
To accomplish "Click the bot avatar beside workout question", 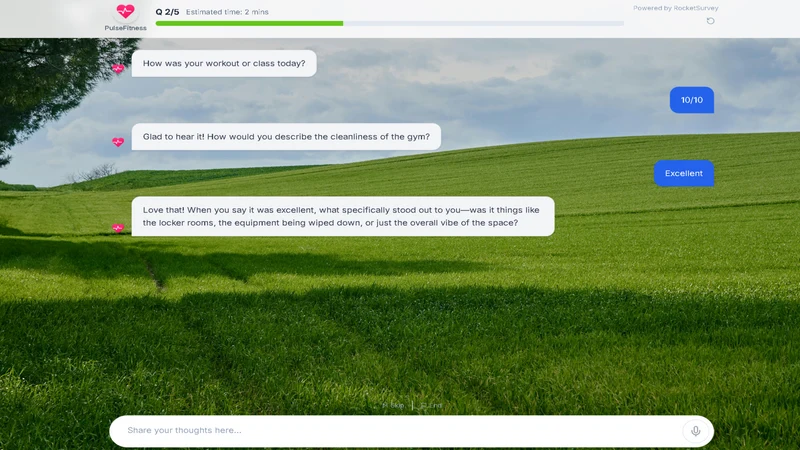I will pyautogui.click(x=118, y=68).
